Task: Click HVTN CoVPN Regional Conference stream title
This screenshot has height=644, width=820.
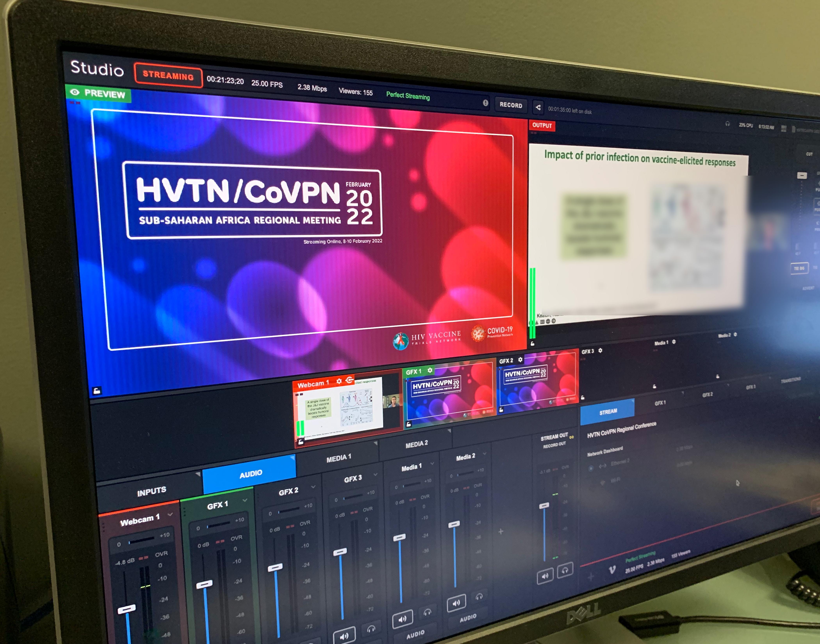Action: [x=622, y=430]
